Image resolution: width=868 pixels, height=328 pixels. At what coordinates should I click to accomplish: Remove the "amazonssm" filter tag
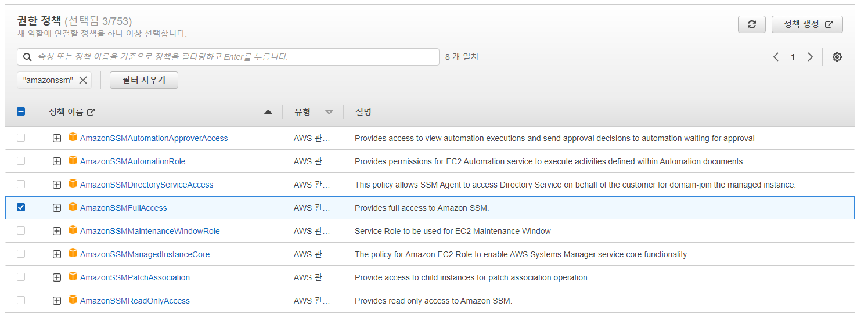pos(83,80)
